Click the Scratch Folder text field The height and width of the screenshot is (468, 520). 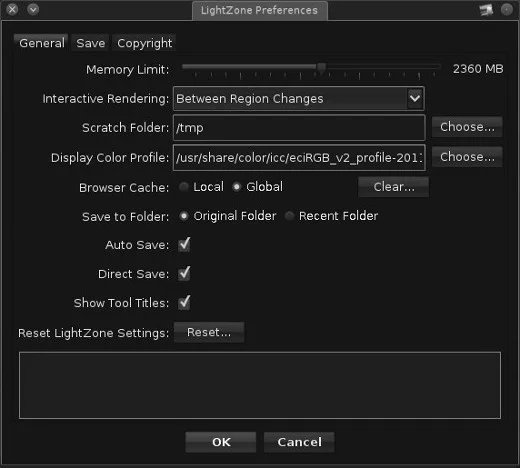click(x=299, y=128)
